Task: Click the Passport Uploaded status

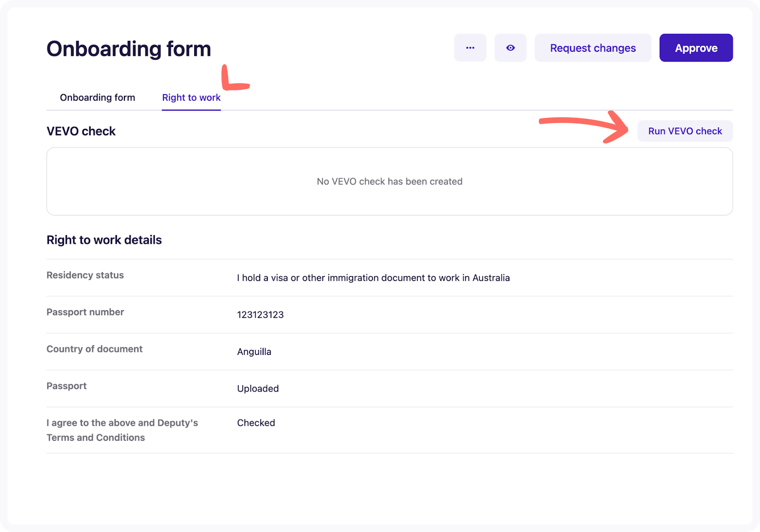Action: (258, 388)
